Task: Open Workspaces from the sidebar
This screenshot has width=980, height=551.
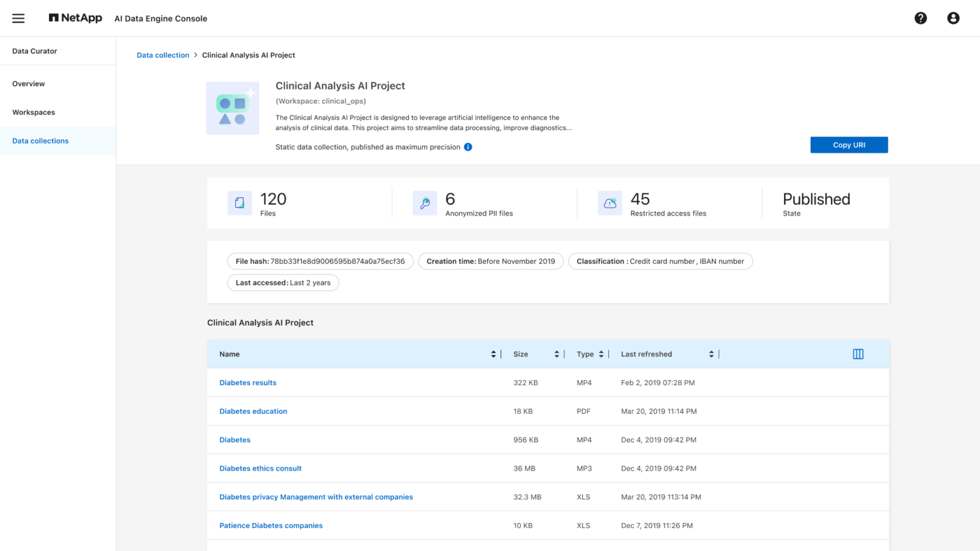Action: coord(34,112)
